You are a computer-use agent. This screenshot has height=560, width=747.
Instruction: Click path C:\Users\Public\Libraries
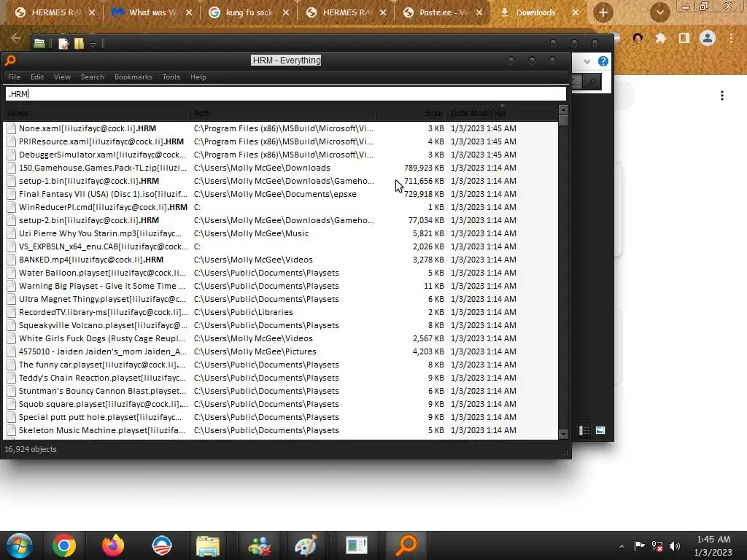click(243, 312)
